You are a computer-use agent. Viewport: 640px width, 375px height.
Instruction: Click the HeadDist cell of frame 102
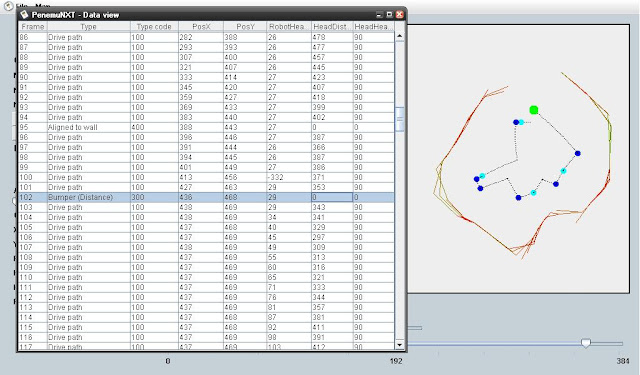tap(332, 197)
